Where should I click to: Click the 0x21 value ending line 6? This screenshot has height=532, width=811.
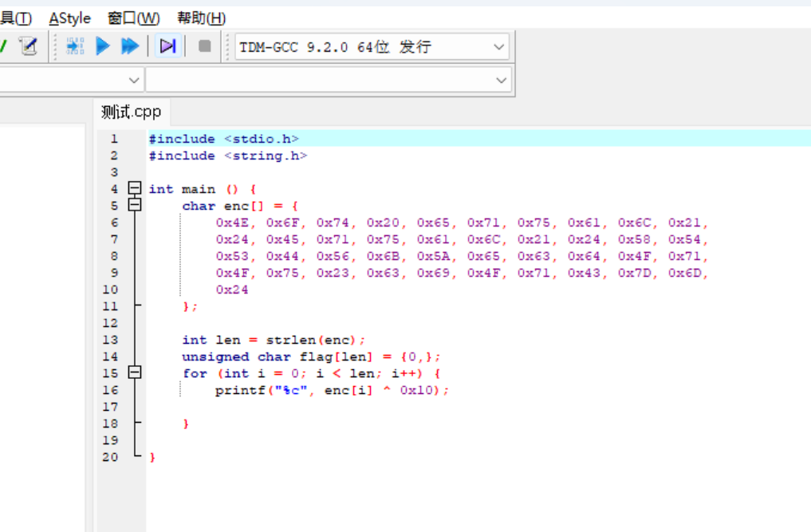pyautogui.click(x=684, y=223)
